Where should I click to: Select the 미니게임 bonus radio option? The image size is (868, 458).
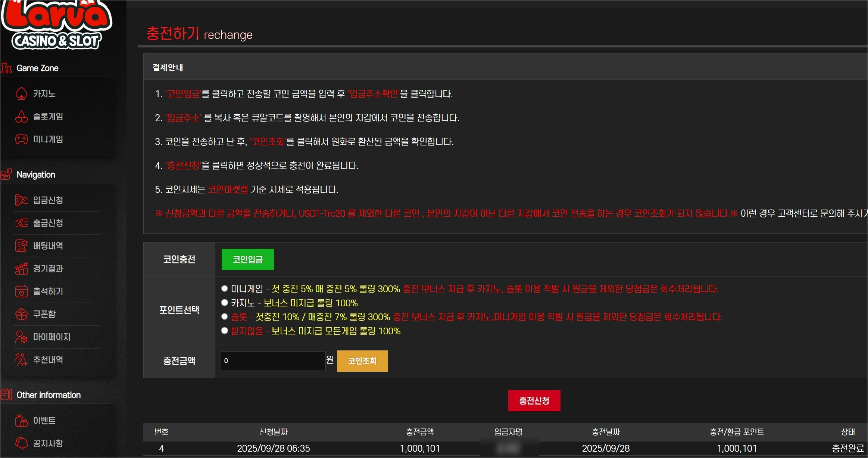click(x=224, y=288)
